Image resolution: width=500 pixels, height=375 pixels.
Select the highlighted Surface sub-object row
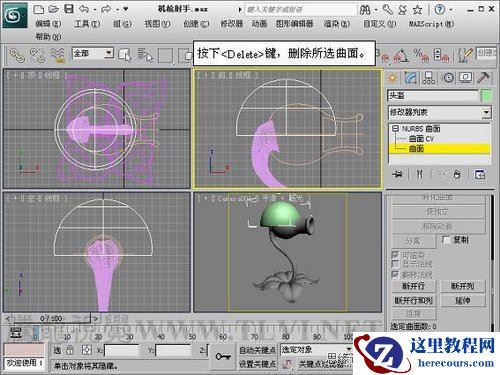(x=439, y=149)
